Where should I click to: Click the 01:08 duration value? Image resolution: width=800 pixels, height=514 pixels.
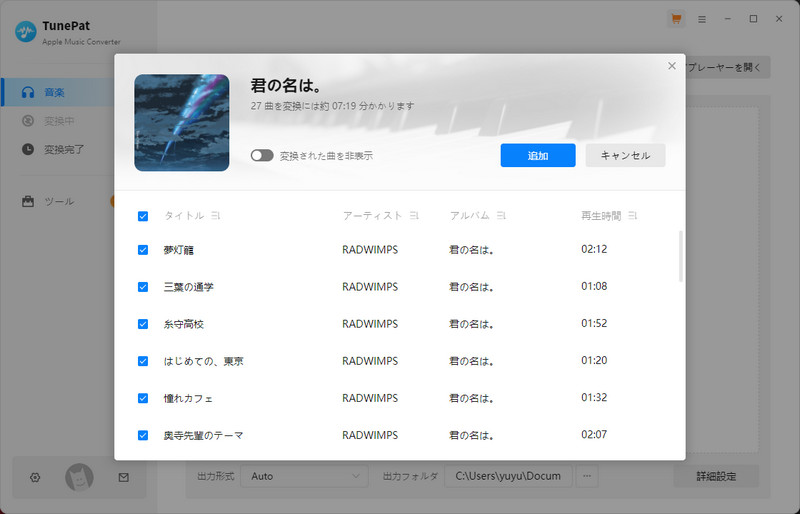(x=594, y=286)
